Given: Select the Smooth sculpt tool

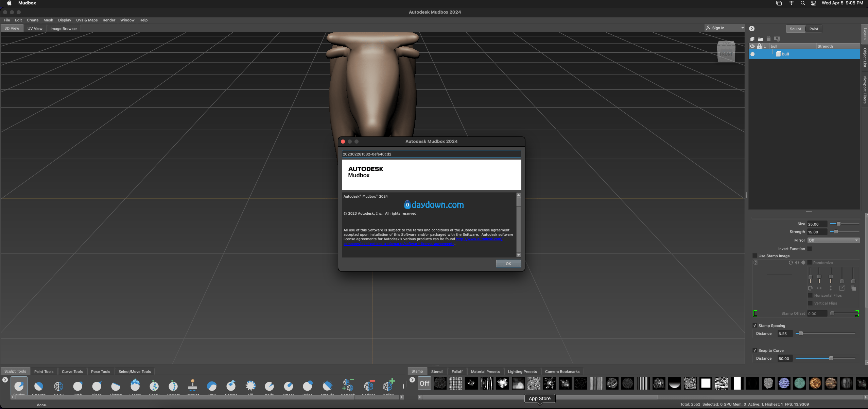Looking at the screenshot, I should (38, 386).
